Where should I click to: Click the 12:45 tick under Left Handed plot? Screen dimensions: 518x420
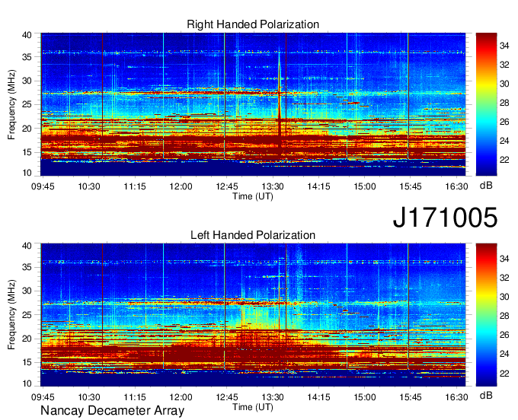(227, 397)
